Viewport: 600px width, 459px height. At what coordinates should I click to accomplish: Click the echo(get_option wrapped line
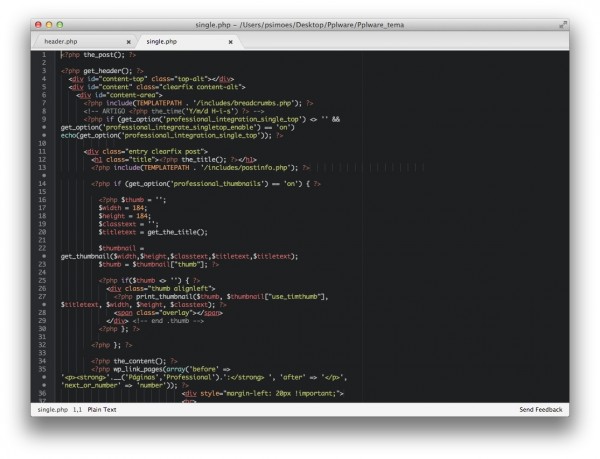[172, 135]
